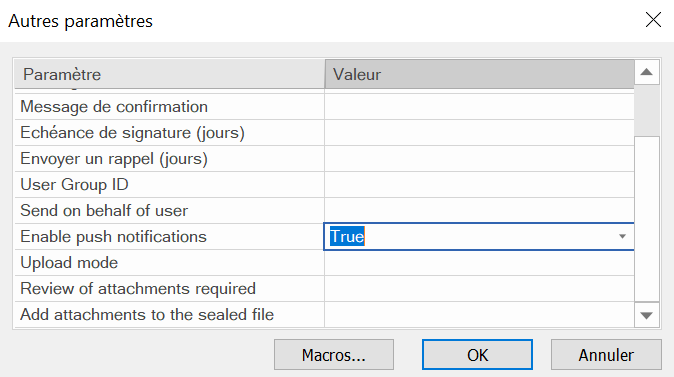Viewport: 674px width, 377px height.
Task: Select the Paramètre column header
Action: pyautogui.click(x=169, y=74)
